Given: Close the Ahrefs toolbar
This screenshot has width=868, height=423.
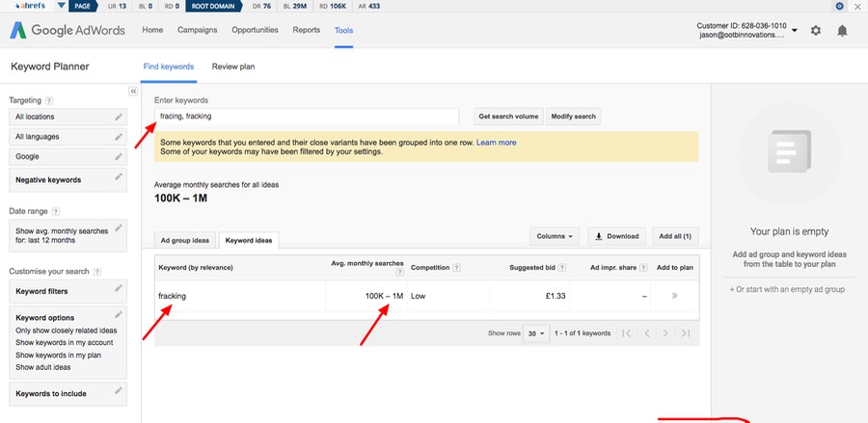Looking at the screenshot, I should pos(858,6).
